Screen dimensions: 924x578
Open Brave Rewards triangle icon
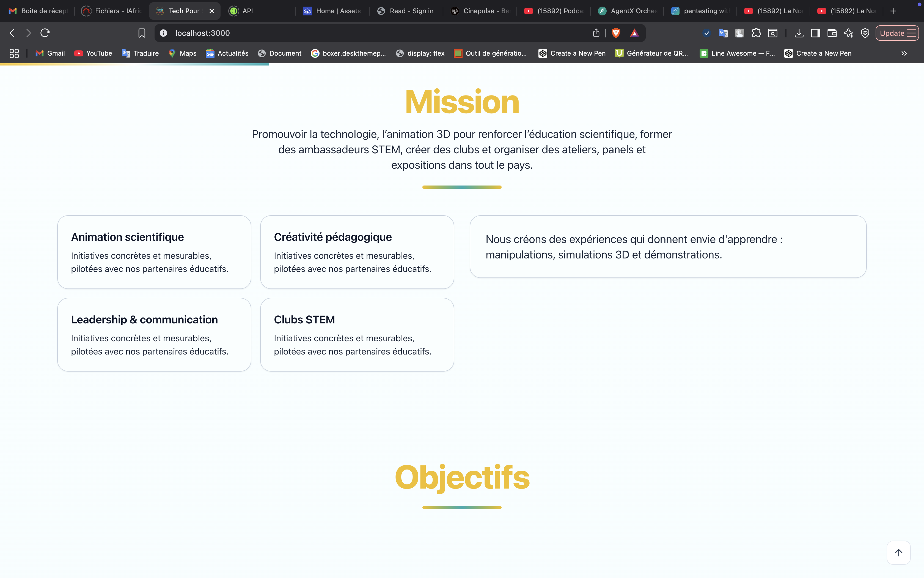click(635, 33)
